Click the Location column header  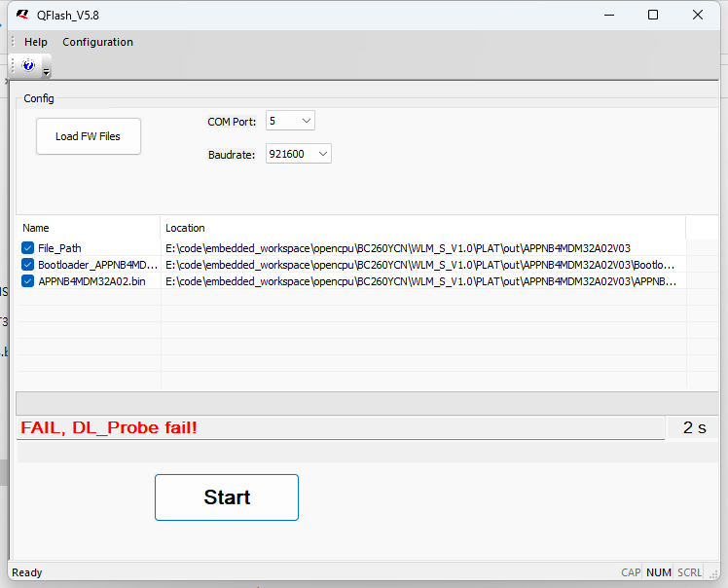click(423, 228)
